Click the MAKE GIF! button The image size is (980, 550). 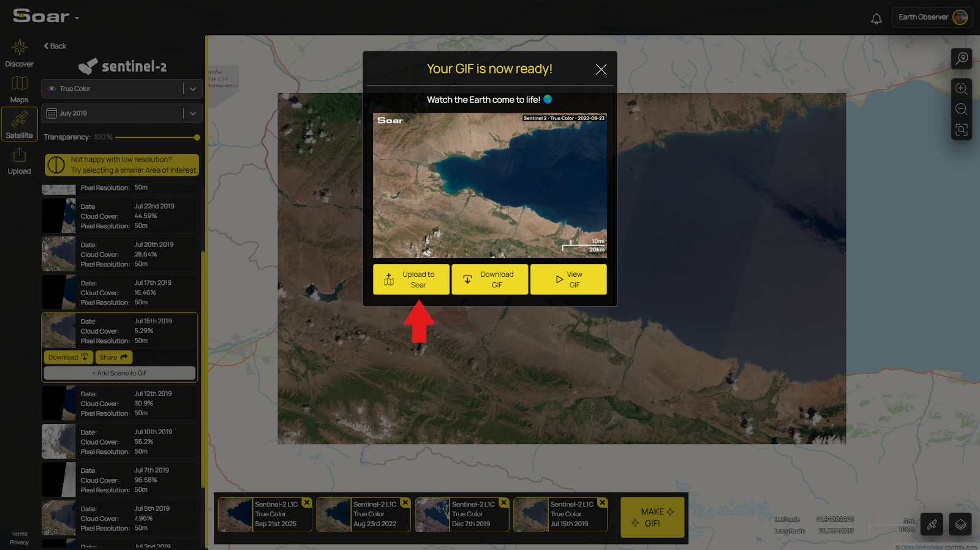[652, 517]
